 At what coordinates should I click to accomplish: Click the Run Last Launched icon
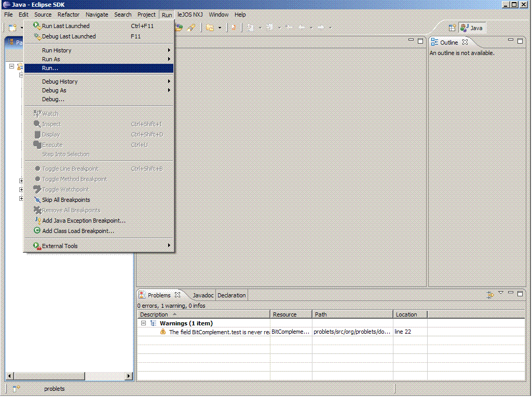tap(37, 26)
